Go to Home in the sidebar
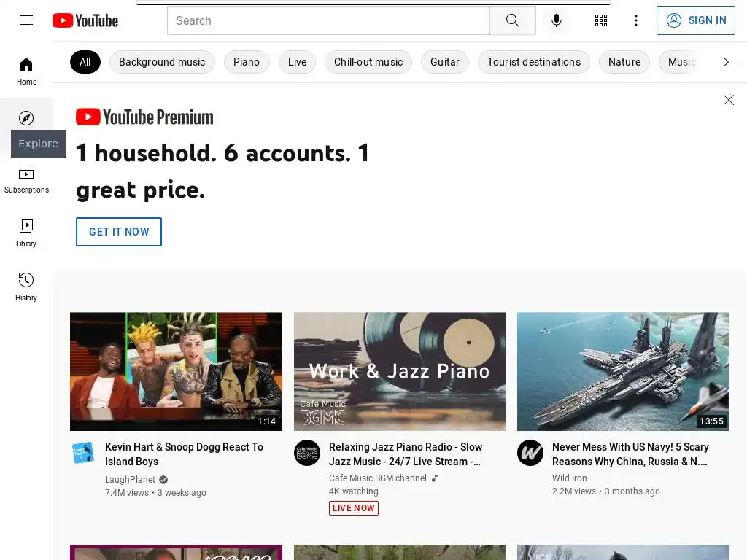The image size is (747, 560). coord(26,71)
